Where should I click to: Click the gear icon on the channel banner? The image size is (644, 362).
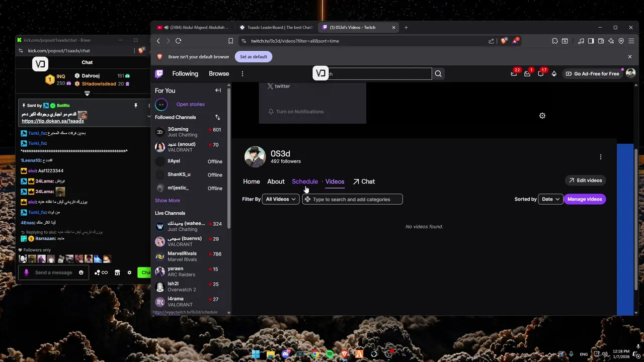tap(542, 116)
